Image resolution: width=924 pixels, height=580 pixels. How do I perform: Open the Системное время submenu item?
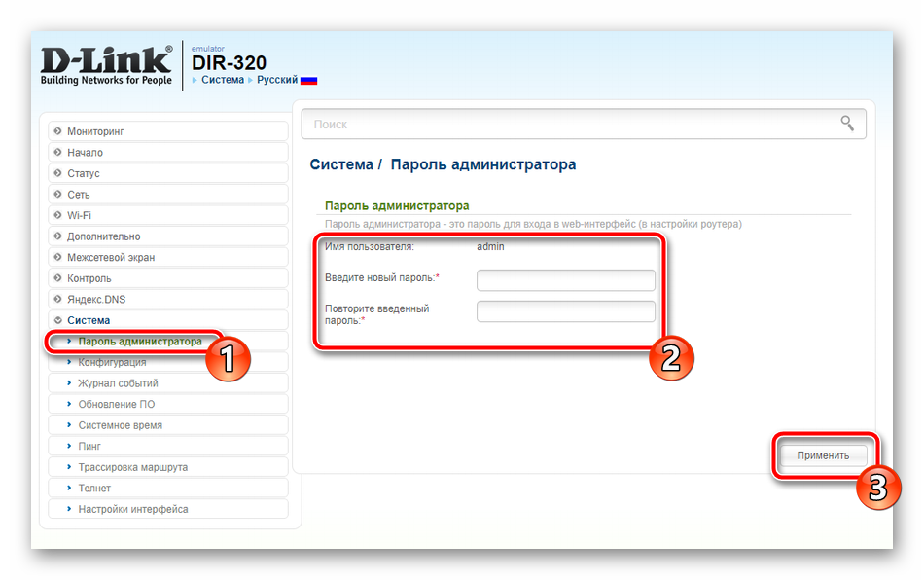(168, 425)
